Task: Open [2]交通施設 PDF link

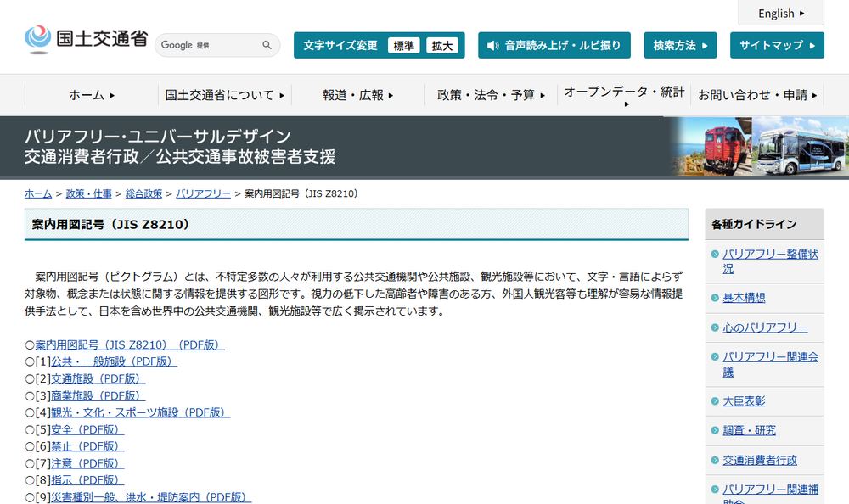Action: (x=98, y=378)
